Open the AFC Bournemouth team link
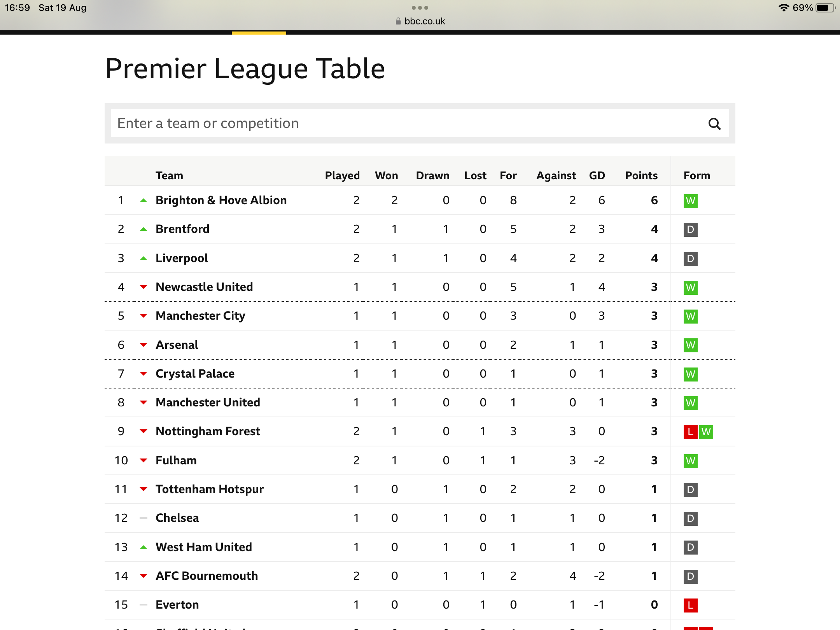 [x=206, y=576]
